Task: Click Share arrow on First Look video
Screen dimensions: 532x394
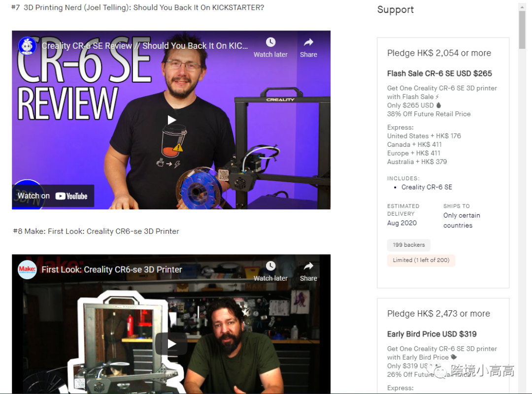Action: tap(308, 266)
